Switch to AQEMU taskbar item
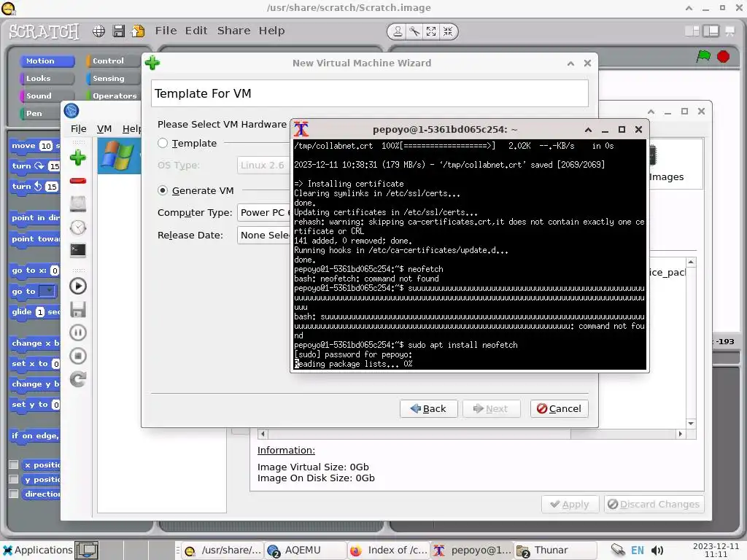The image size is (747, 560). coord(305,551)
